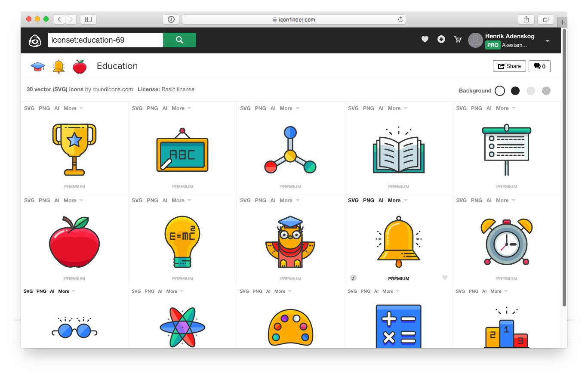Select the blue calculator icon
Viewport: 588px width, 380px height.
(399, 326)
